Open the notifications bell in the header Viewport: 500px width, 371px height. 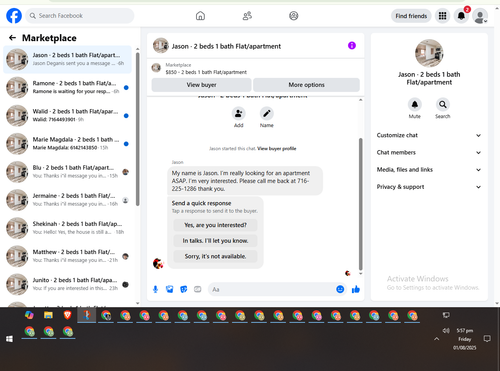461,16
